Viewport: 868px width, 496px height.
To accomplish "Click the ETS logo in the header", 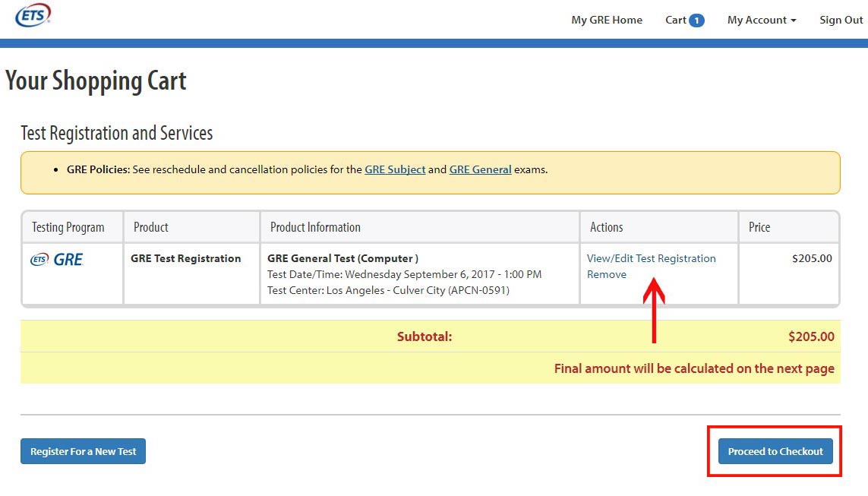I will 33,14.
